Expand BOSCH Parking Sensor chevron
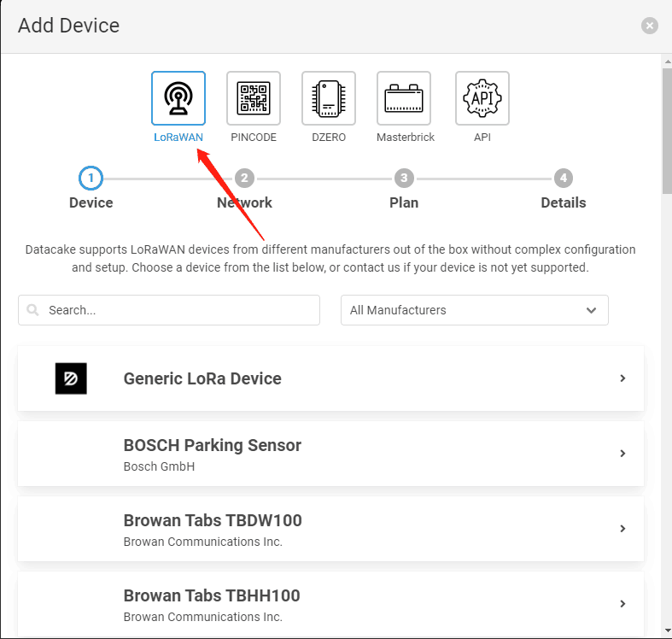Screen dimensions: 672x639 [x=622, y=454]
